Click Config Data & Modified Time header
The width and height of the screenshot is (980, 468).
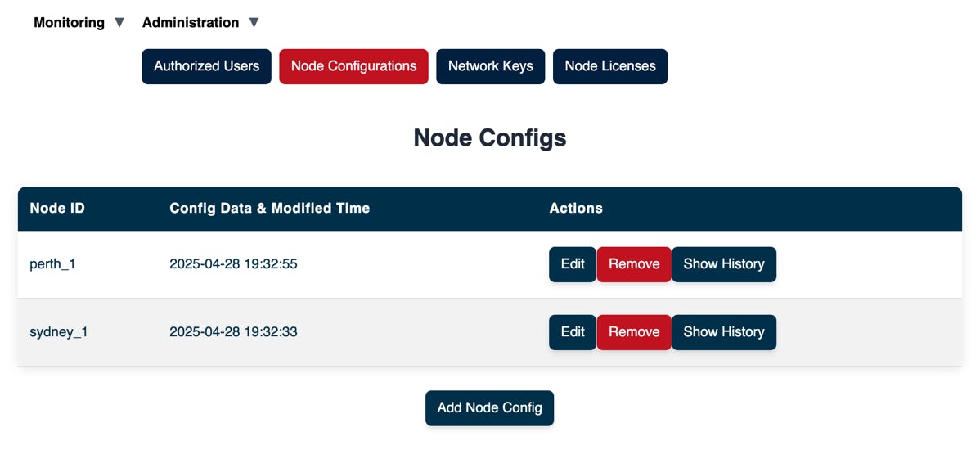click(269, 208)
